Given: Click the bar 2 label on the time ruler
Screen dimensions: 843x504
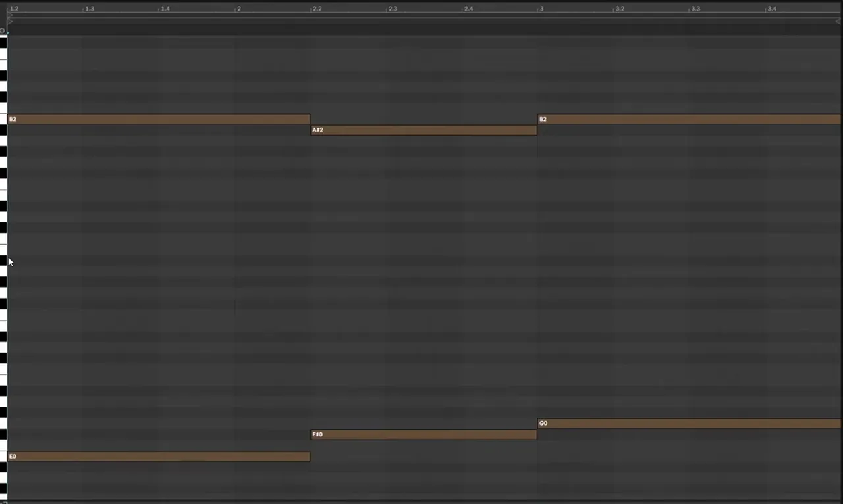Looking at the screenshot, I should click(239, 9).
